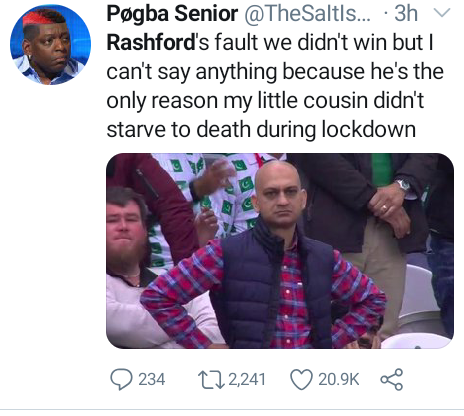This screenshot has height=416, width=464.
Task: Open the attached stadium fan image
Action: (x=280, y=251)
